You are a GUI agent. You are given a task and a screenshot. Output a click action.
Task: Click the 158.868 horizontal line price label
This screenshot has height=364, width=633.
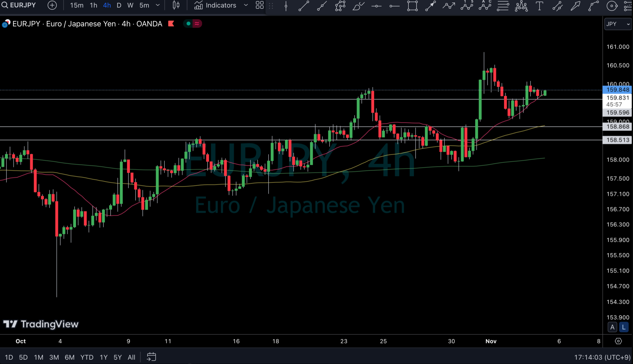(x=618, y=127)
